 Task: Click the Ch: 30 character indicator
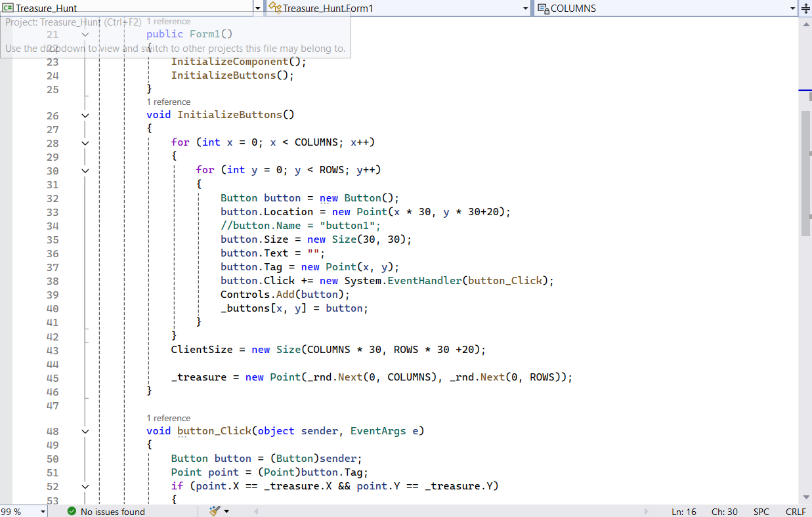coord(725,512)
